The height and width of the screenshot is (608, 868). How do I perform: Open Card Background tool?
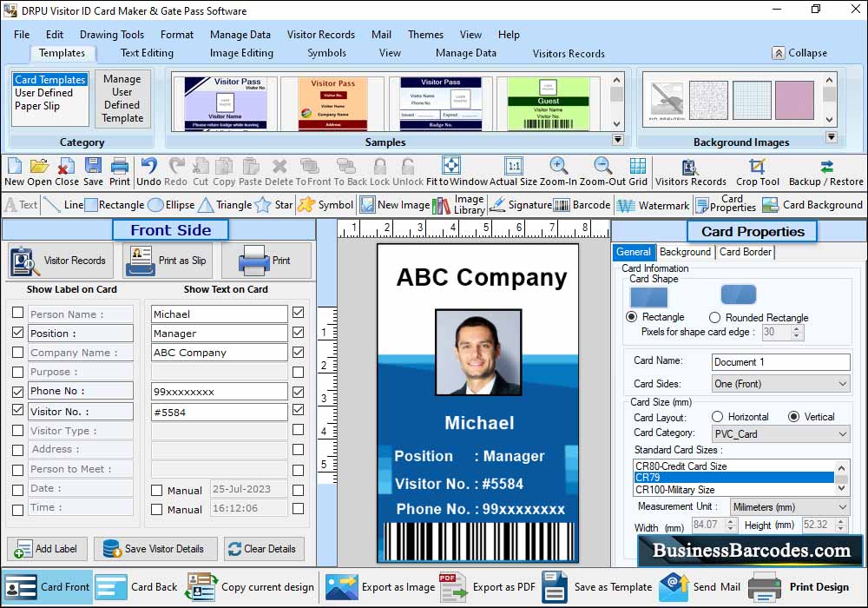(812, 205)
